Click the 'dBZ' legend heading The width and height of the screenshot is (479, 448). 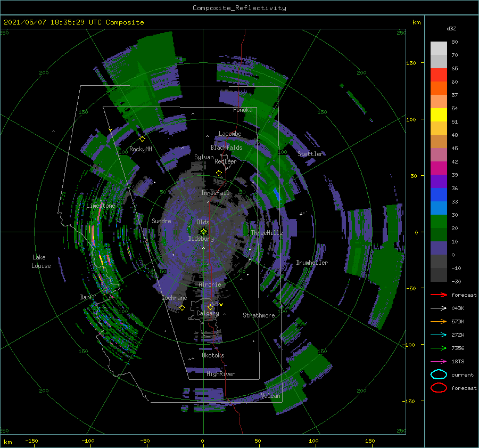pos(451,28)
